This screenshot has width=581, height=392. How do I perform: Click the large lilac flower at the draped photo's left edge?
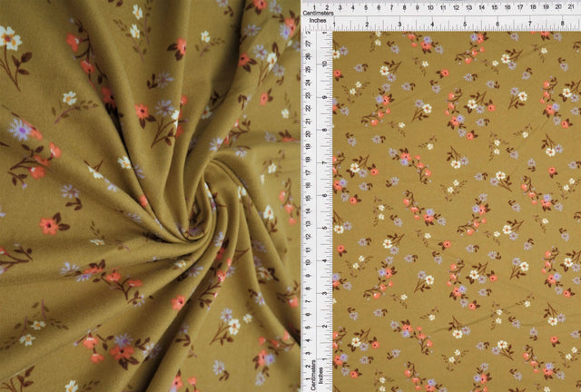tap(20, 130)
